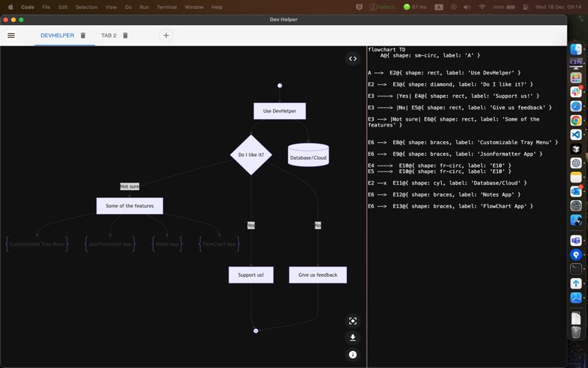Open the Apple menu
The width and height of the screenshot is (588, 368).
[10, 7]
